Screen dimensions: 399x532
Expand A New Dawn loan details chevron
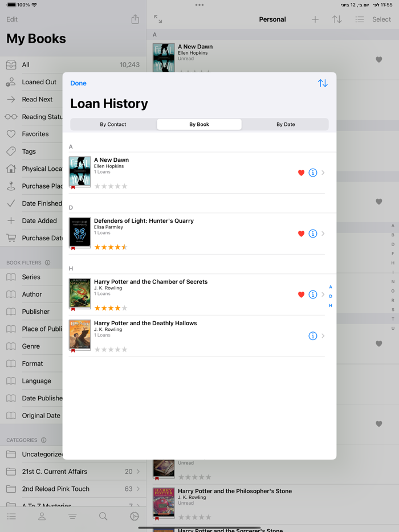coord(323,173)
